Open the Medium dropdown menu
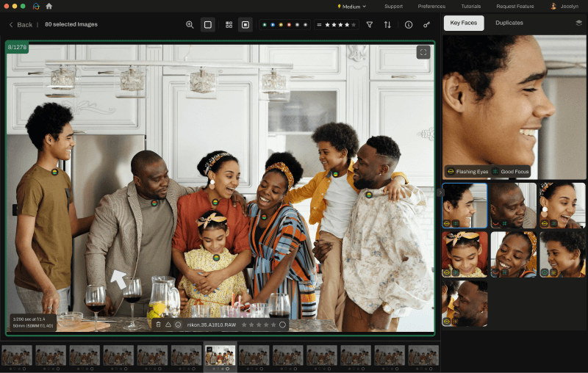 click(x=351, y=6)
